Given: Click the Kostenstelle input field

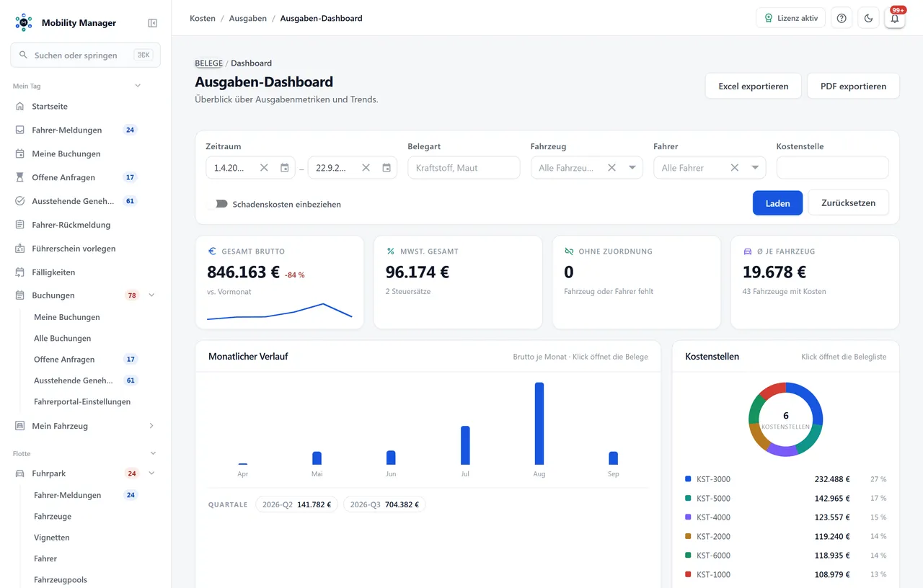Looking at the screenshot, I should [x=833, y=168].
